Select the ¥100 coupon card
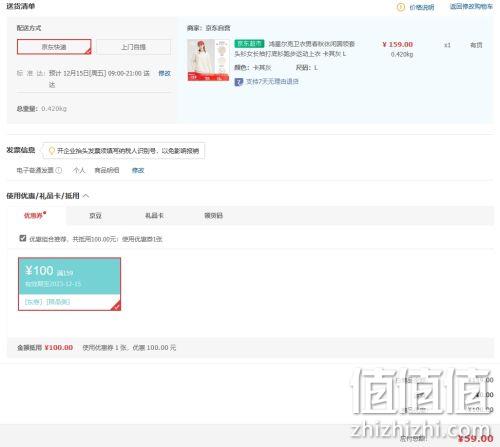The image size is (500, 447). [x=69, y=284]
